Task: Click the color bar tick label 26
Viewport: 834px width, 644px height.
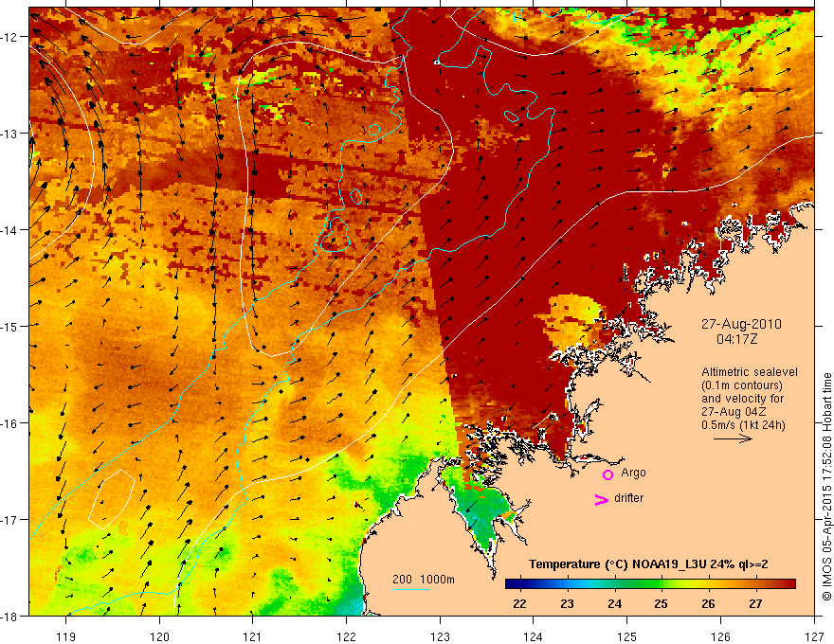Action: (708, 603)
